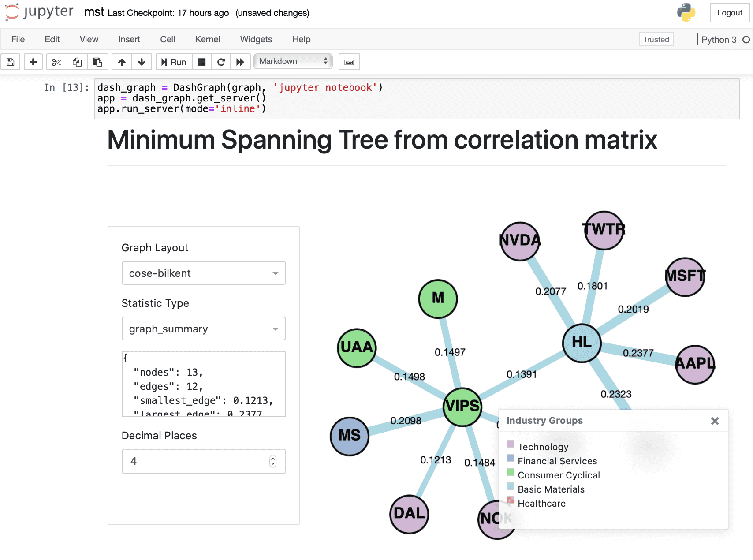Open the Cell menu
Viewport: 753px width, 560px height.
point(168,39)
